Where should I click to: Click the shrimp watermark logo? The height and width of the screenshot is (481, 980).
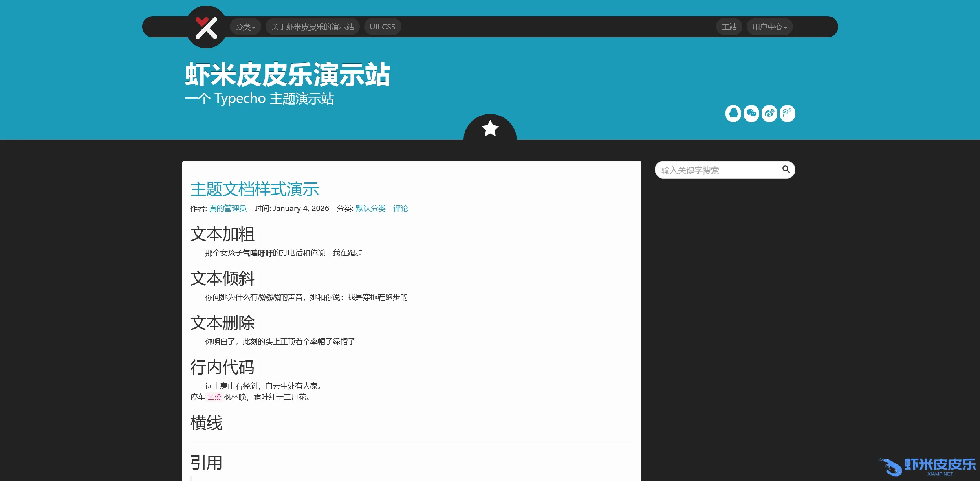pyautogui.click(x=927, y=467)
